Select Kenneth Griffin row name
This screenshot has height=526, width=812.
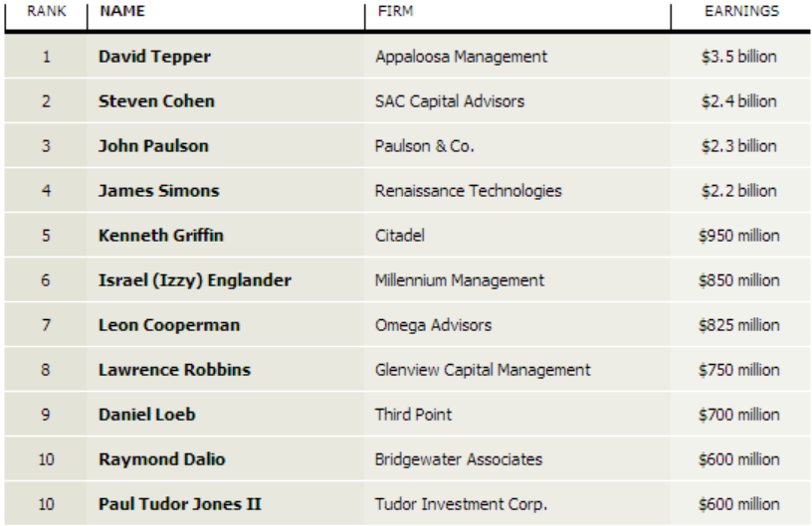tap(161, 236)
